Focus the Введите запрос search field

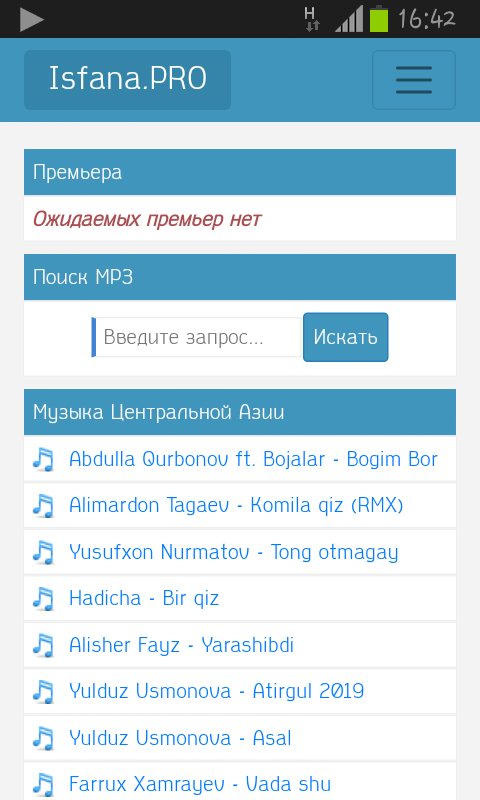(x=197, y=337)
